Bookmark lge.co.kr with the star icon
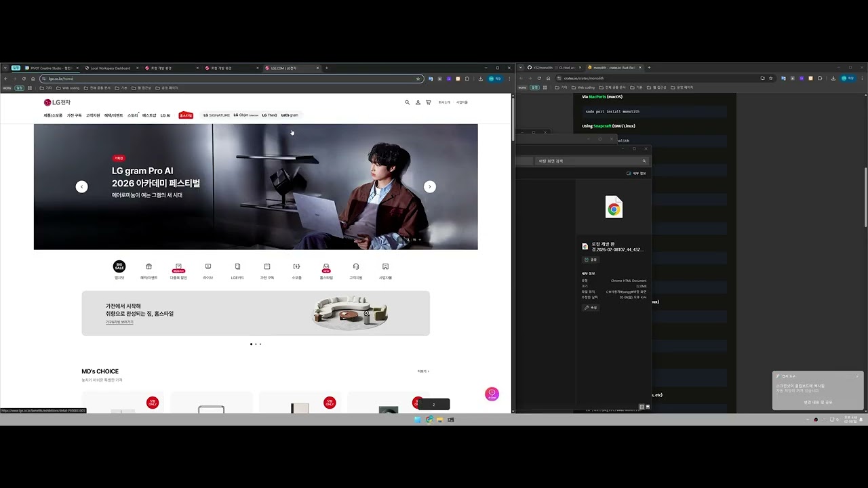This screenshot has width=868, height=488. 418,79
